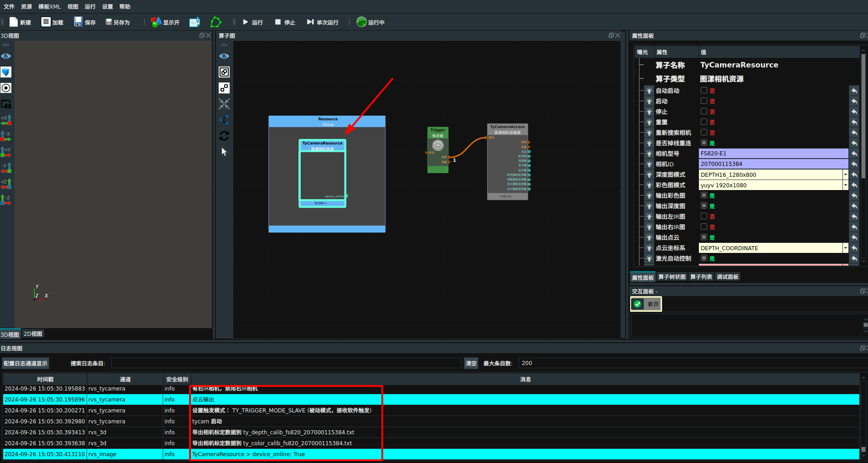This screenshot has height=463, width=868.
Task: Click the 相机ID value field 207000115384
Action: [x=773, y=164]
